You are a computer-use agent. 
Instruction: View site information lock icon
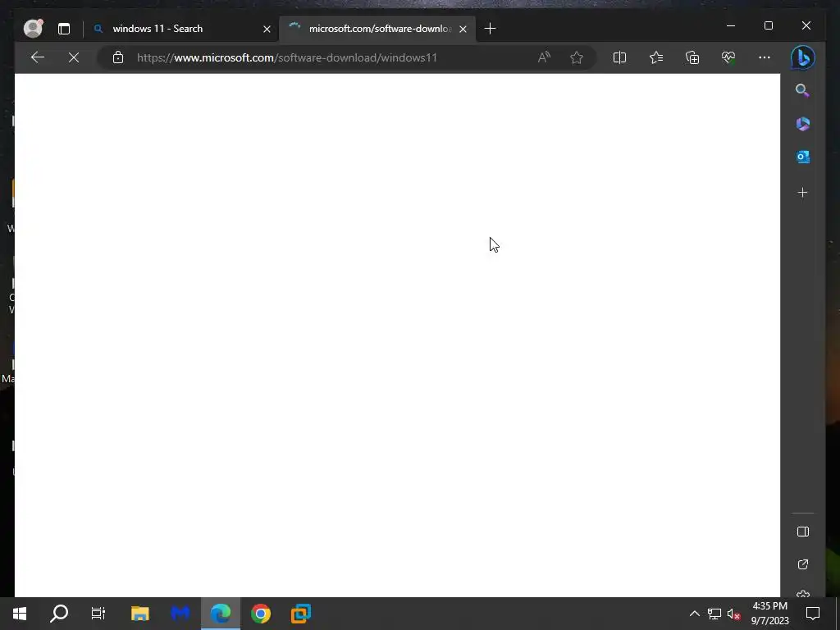pyautogui.click(x=118, y=57)
